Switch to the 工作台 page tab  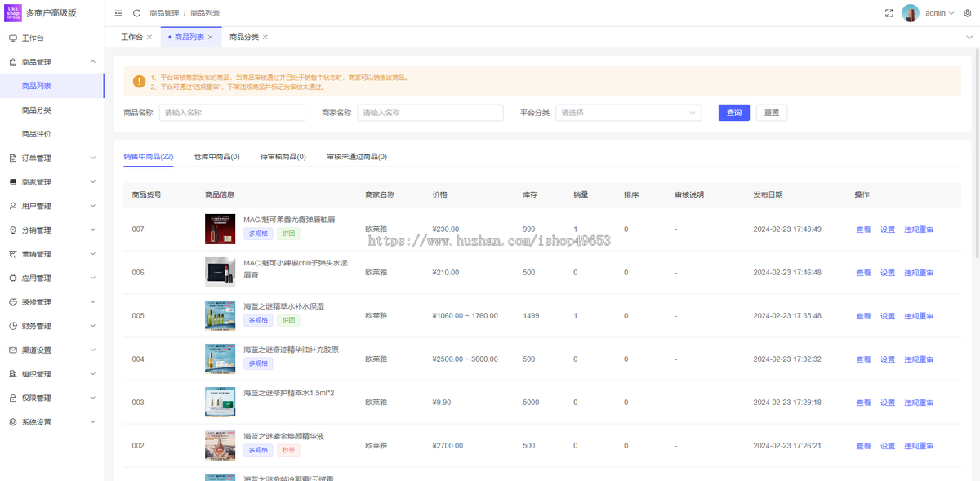tap(131, 38)
